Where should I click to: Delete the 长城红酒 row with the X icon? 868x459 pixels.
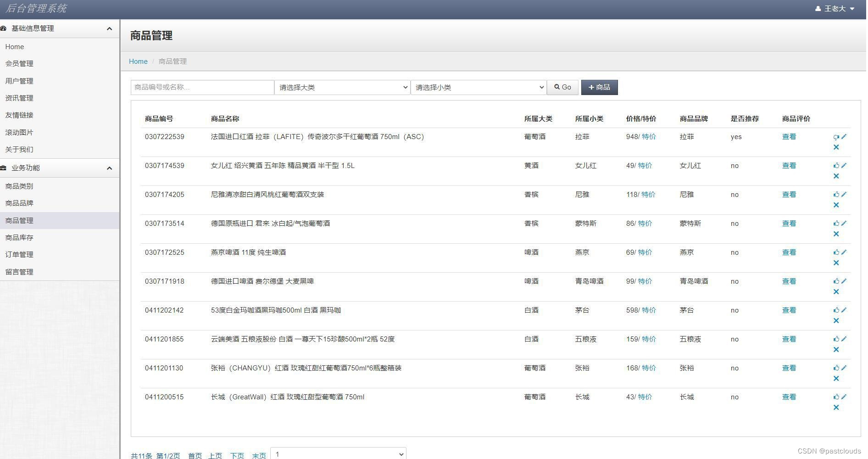pos(836,407)
